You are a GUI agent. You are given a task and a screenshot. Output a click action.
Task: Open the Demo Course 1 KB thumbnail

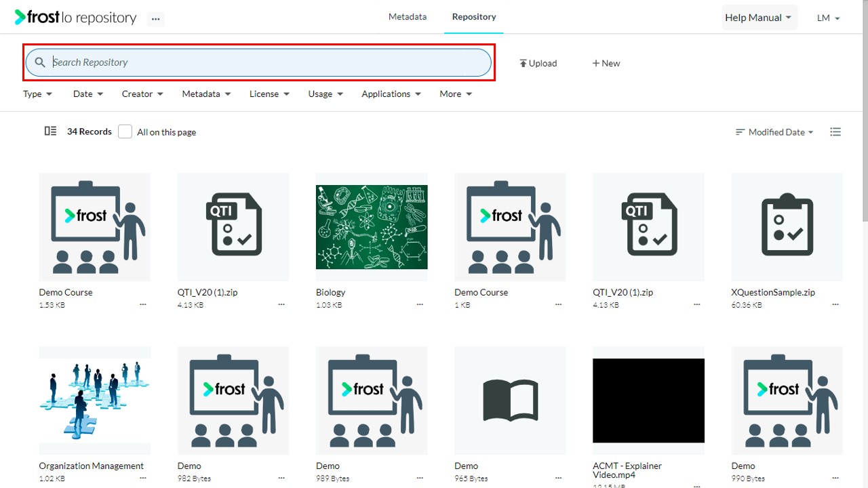pyautogui.click(x=510, y=227)
